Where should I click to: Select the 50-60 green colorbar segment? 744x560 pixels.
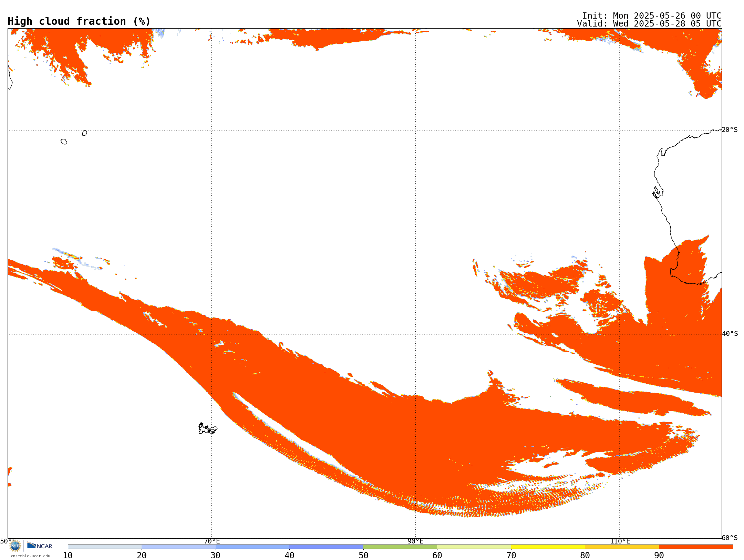[x=400, y=547]
